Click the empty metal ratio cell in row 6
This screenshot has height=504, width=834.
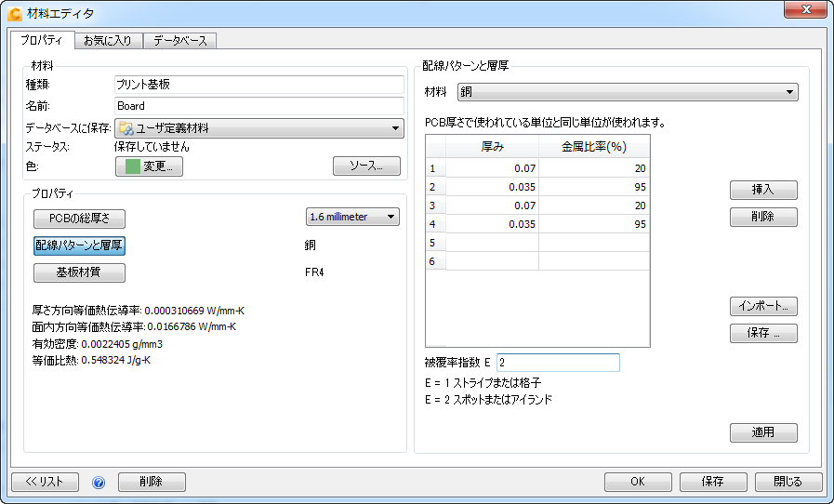(x=594, y=261)
